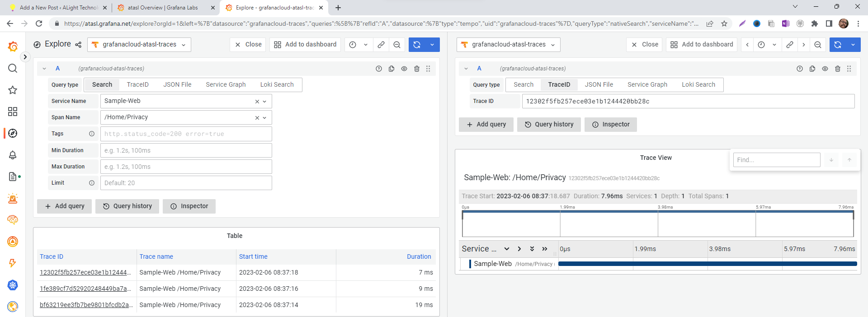Open Query history in left pane
Screen dimensions: 868x317
127,206
